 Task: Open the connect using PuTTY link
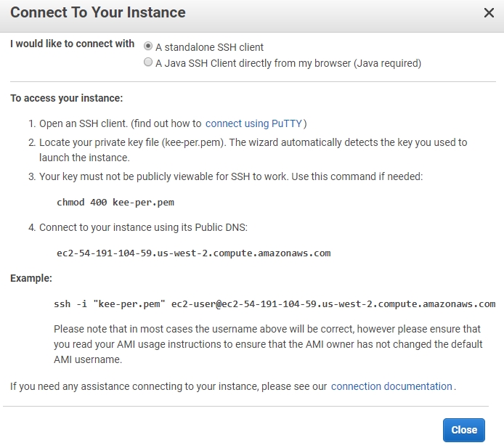pyautogui.click(x=253, y=123)
